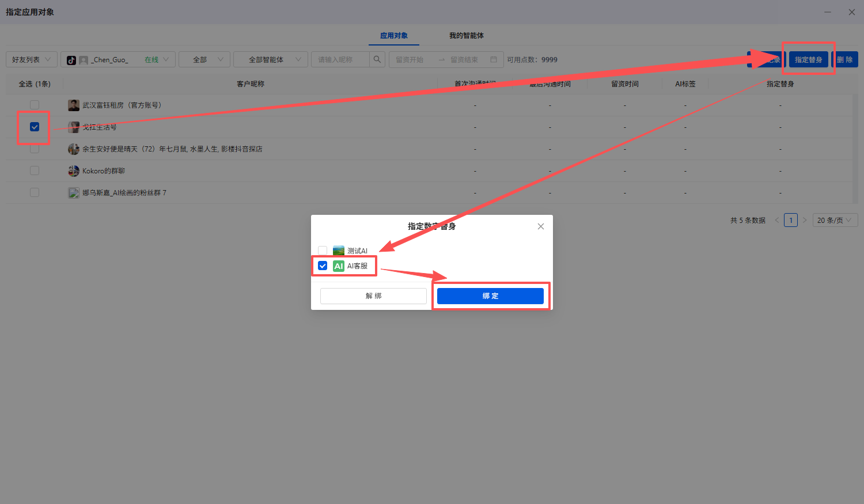Go to previous page arrow
The image size is (864, 504).
pos(777,220)
